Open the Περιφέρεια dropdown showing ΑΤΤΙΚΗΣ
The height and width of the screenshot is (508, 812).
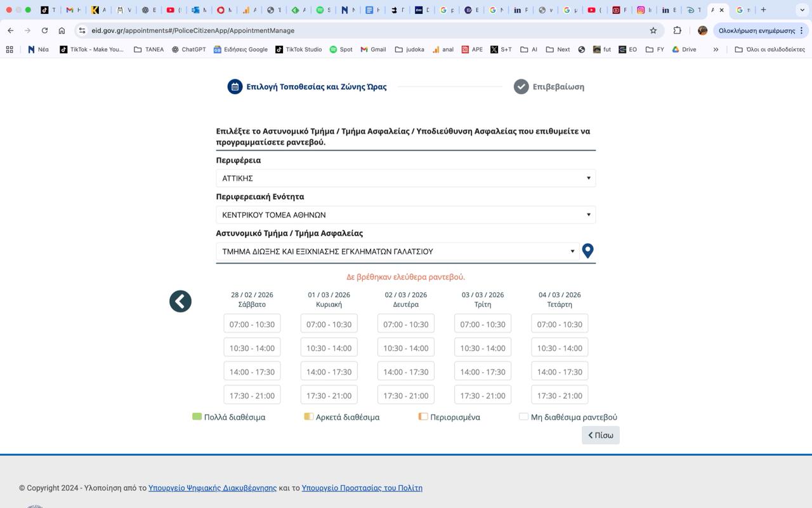405,178
